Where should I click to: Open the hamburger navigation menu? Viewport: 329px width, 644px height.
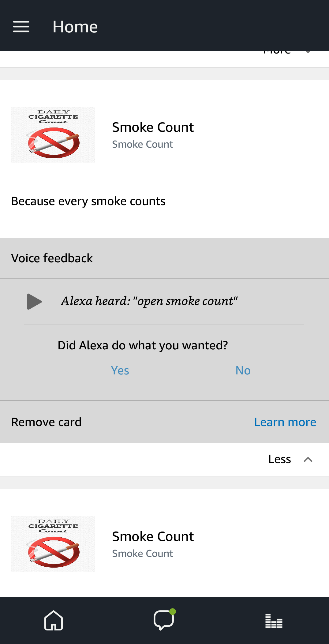[x=21, y=27]
